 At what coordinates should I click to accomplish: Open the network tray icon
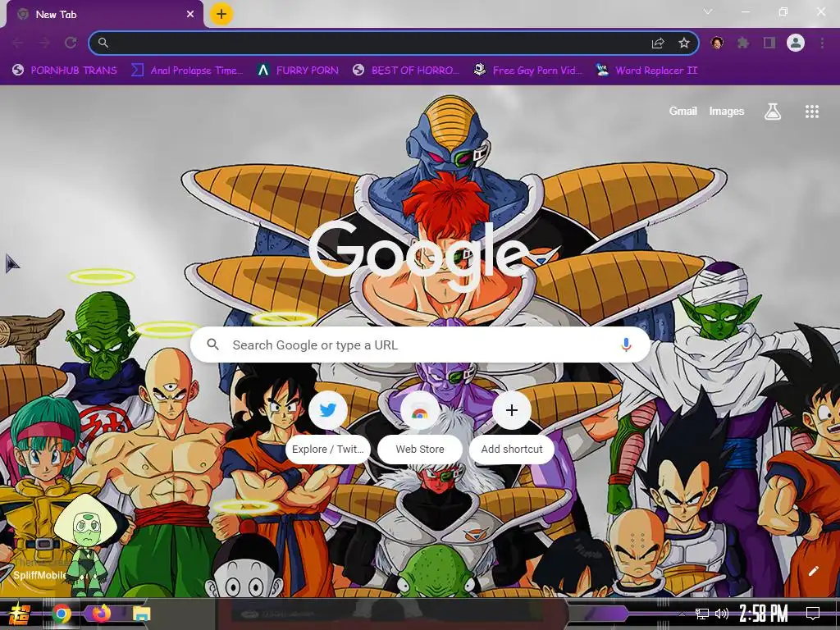pos(701,614)
